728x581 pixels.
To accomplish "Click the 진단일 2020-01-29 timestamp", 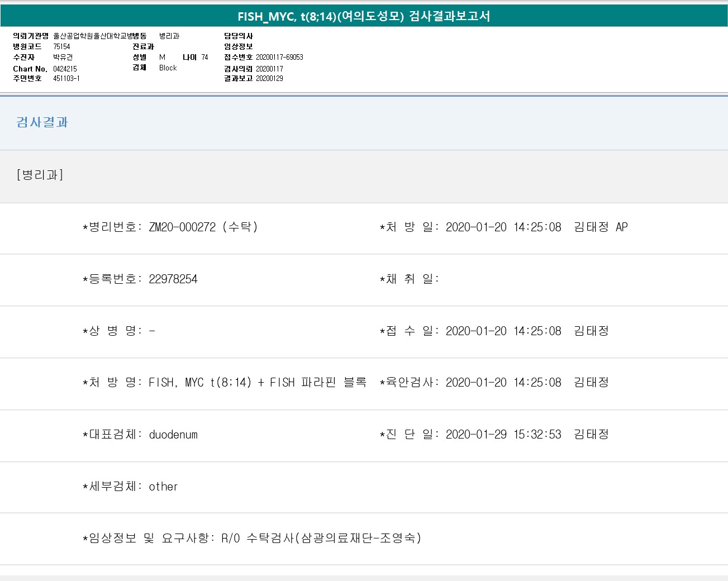I will pos(503,434).
